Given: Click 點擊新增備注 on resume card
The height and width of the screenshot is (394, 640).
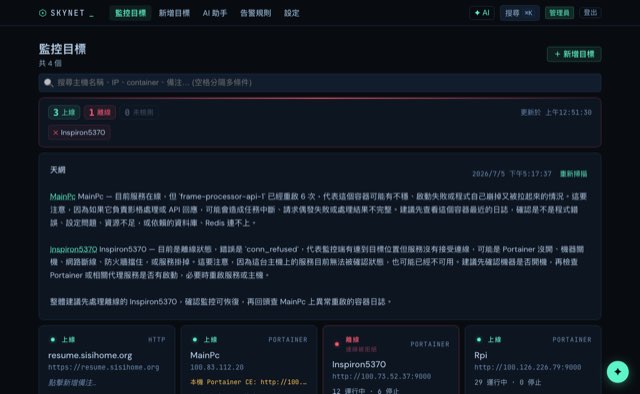Looking at the screenshot, I should [72, 383].
